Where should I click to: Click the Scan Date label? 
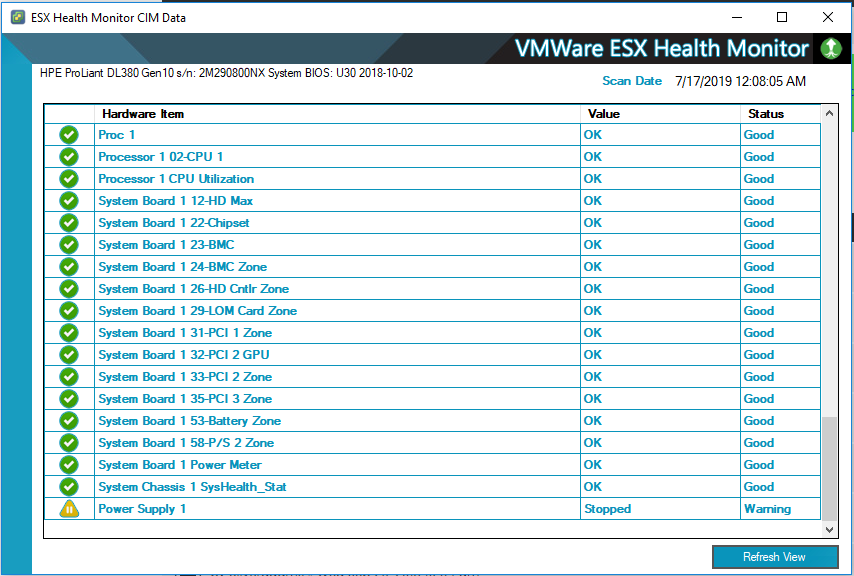pos(631,80)
